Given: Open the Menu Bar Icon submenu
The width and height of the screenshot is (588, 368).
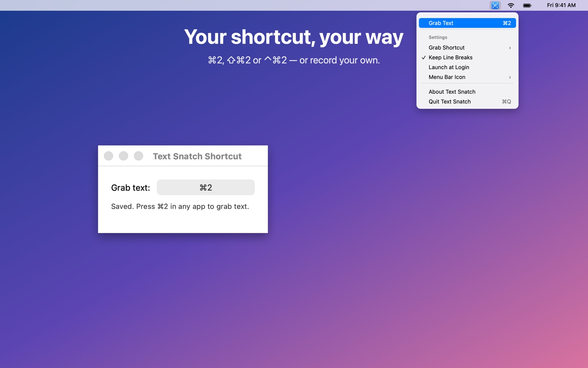Looking at the screenshot, I should click(x=467, y=77).
